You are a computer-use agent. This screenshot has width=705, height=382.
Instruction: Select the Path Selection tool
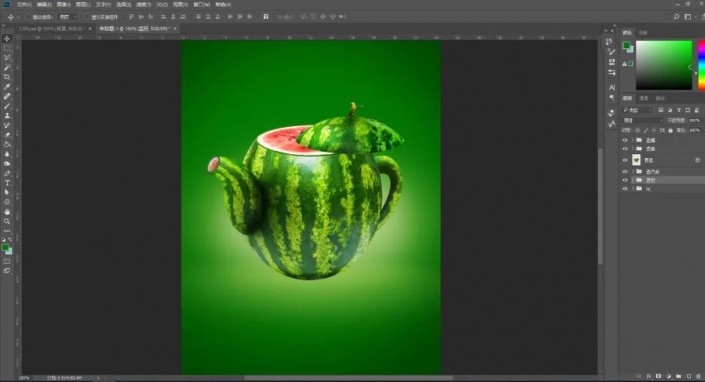pyautogui.click(x=7, y=192)
